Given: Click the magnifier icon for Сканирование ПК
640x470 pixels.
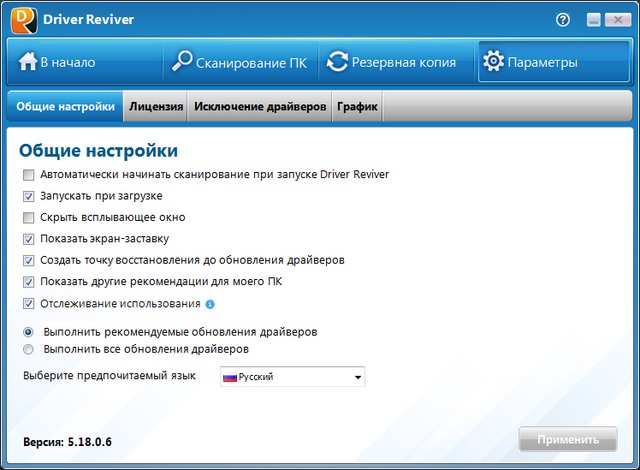Looking at the screenshot, I should point(182,62).
